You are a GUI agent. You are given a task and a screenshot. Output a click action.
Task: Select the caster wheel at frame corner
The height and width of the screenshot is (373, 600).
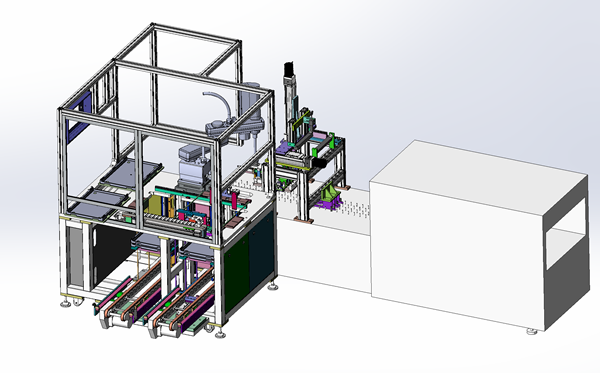click(x=78, y=302)
